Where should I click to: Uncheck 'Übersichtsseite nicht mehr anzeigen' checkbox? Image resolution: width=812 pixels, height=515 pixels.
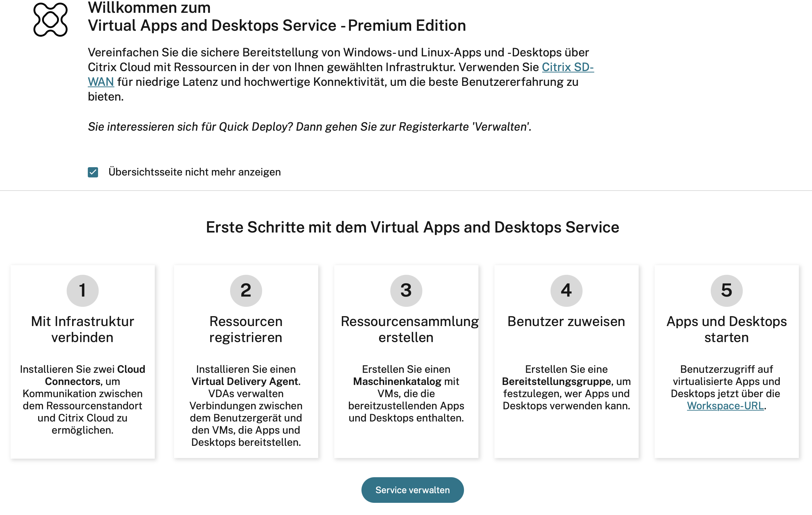[x=93, y=172]
